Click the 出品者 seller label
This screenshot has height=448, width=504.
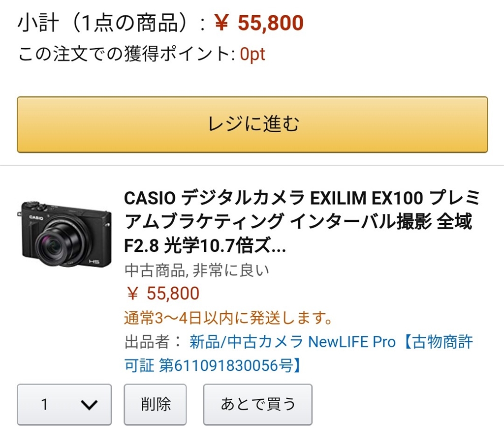[x=147, y=342]
